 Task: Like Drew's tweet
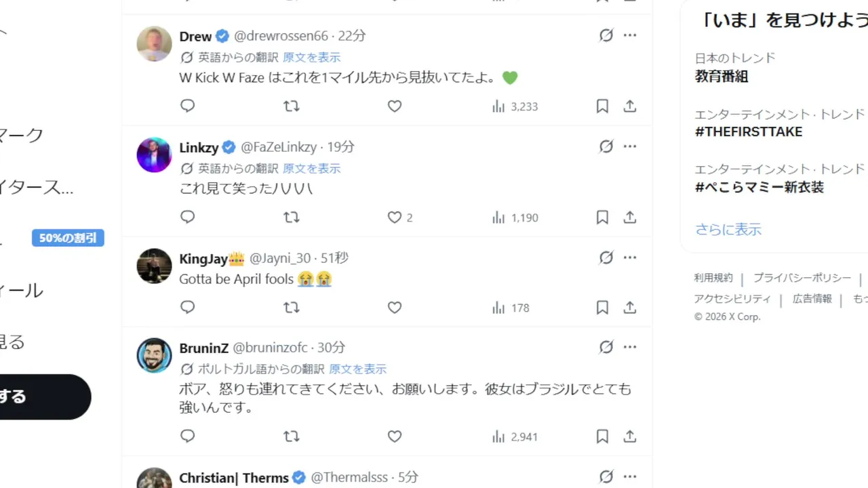coord(395,106)
